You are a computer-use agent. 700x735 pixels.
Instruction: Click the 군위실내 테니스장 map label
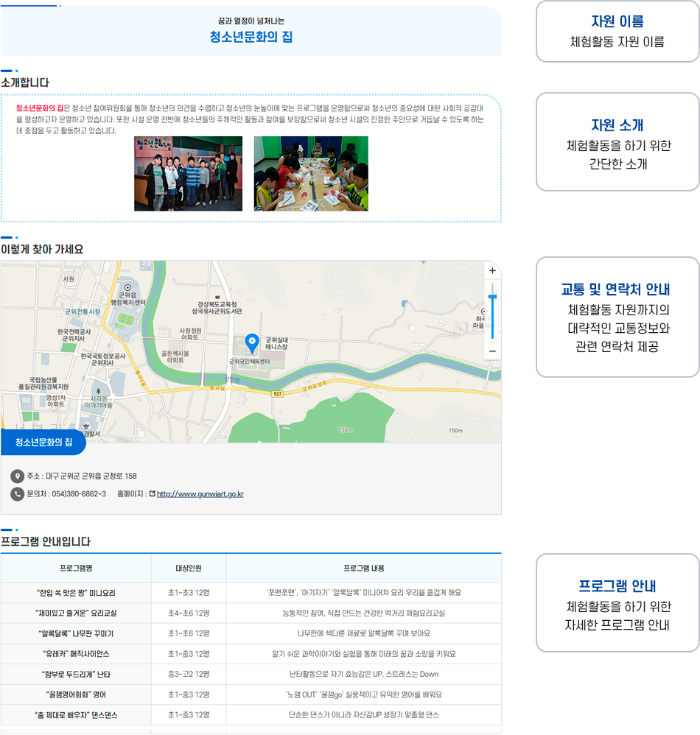(x=276, y=344)
